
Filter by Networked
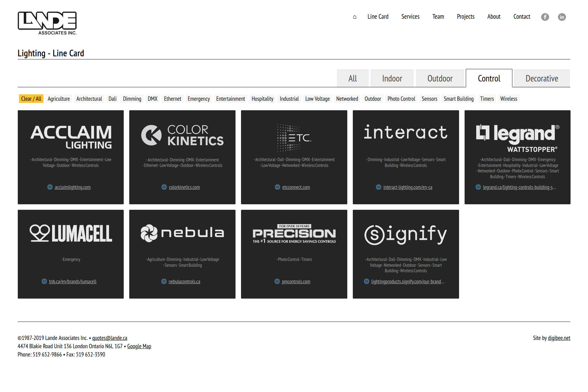coord(347,99)
